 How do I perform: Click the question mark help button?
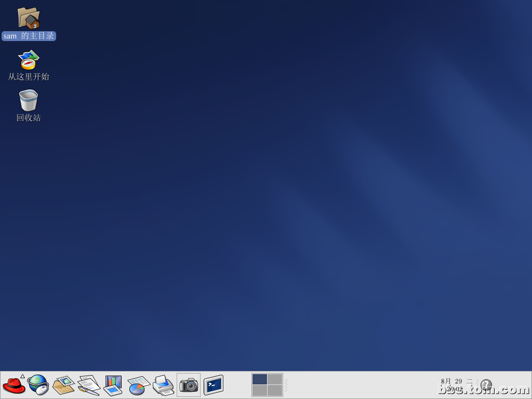point(487,385)
